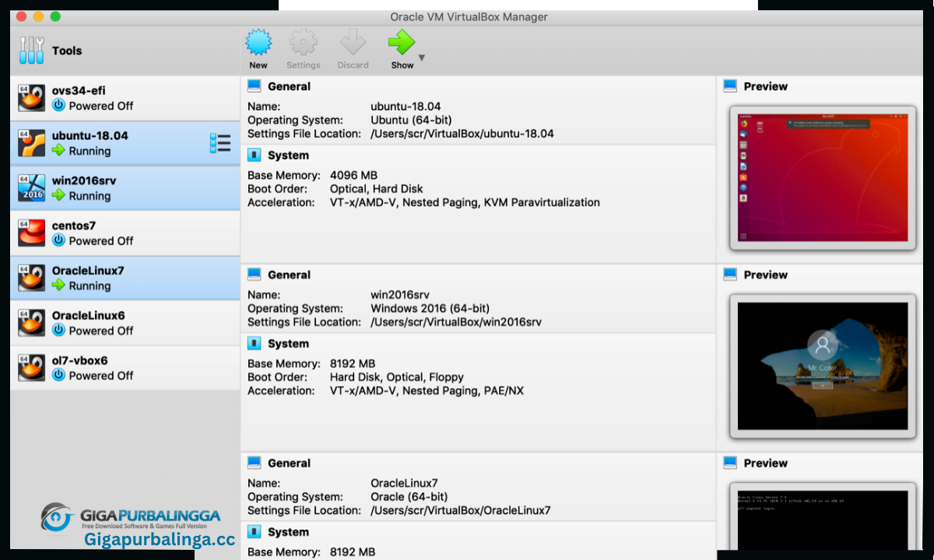This screenshot has height=560, width=934.
Task: Click the green zoom window button
Action: (x=55, y=16)
